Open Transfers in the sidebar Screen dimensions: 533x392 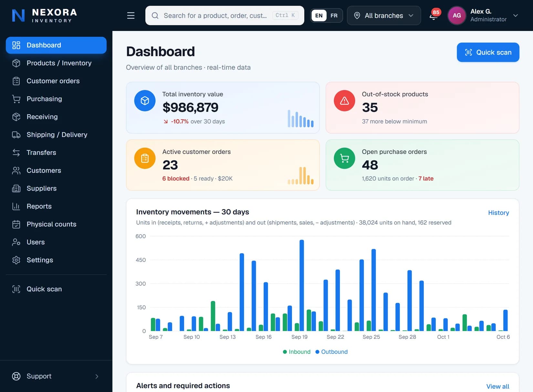pyautogui.click(x=56, y=153)
